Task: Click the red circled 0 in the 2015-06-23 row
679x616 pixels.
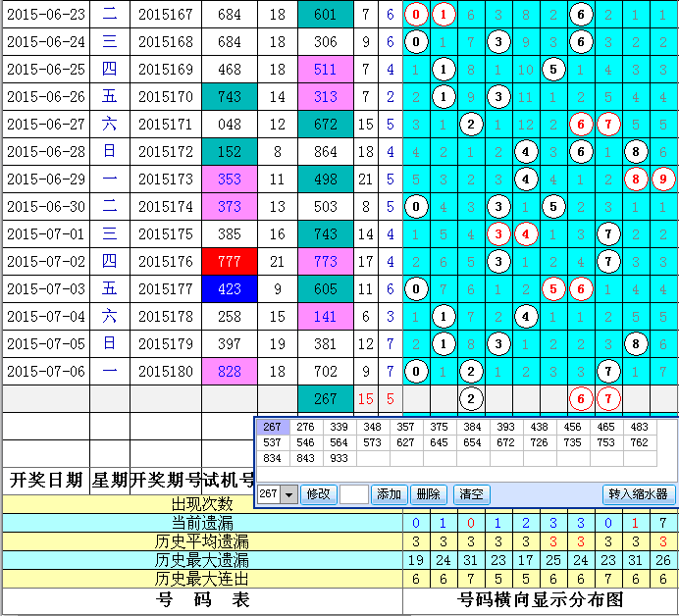Action: click(x=416, y=15)
